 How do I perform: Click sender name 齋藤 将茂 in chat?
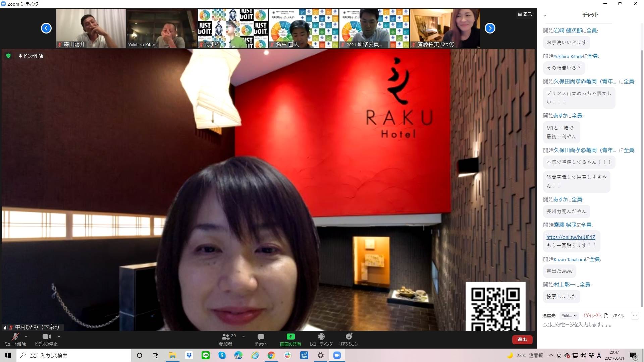coord(565,225)
